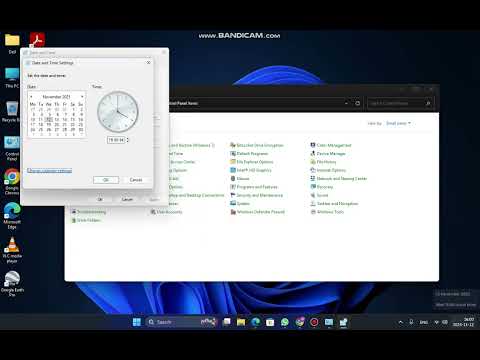
Task: Open the User Accounts icon
Action: 153,212
